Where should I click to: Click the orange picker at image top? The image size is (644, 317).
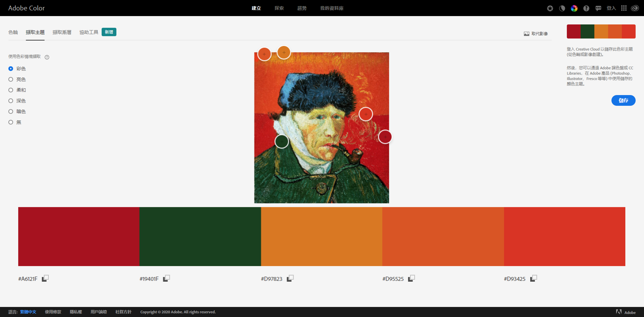click(284, 52)
